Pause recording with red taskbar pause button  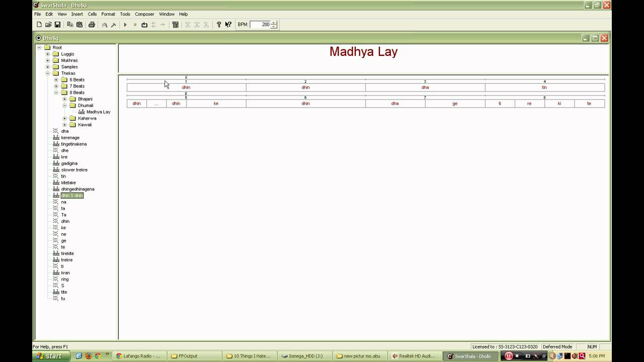(x=509, y=356)
